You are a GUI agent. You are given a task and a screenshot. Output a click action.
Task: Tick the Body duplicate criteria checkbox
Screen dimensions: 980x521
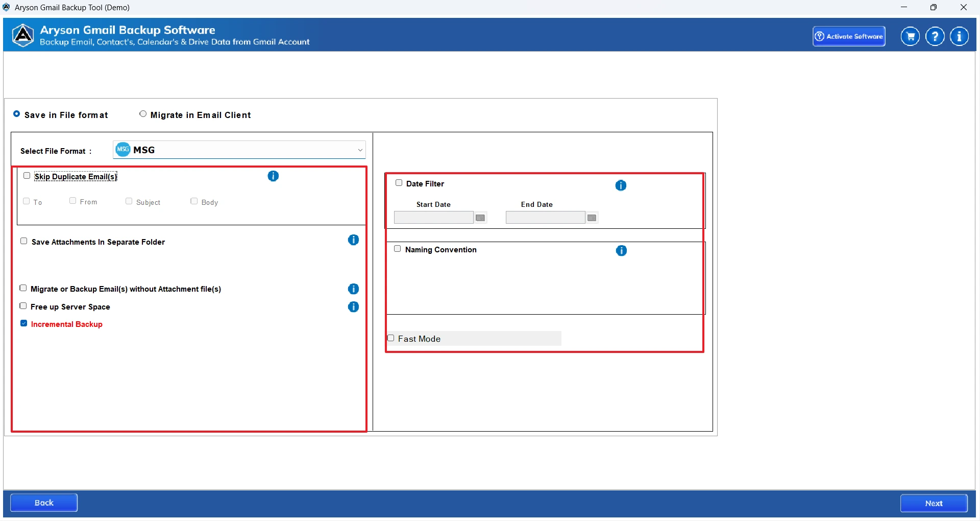194,201
